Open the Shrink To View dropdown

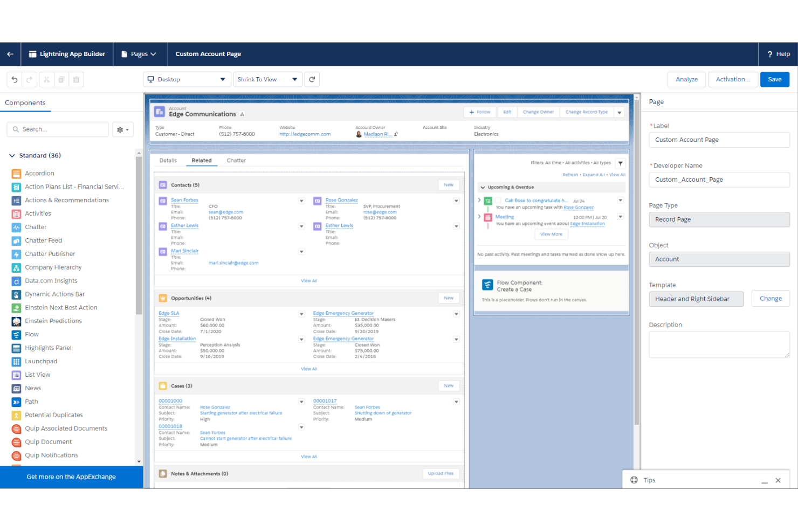[x=267, y=79]
